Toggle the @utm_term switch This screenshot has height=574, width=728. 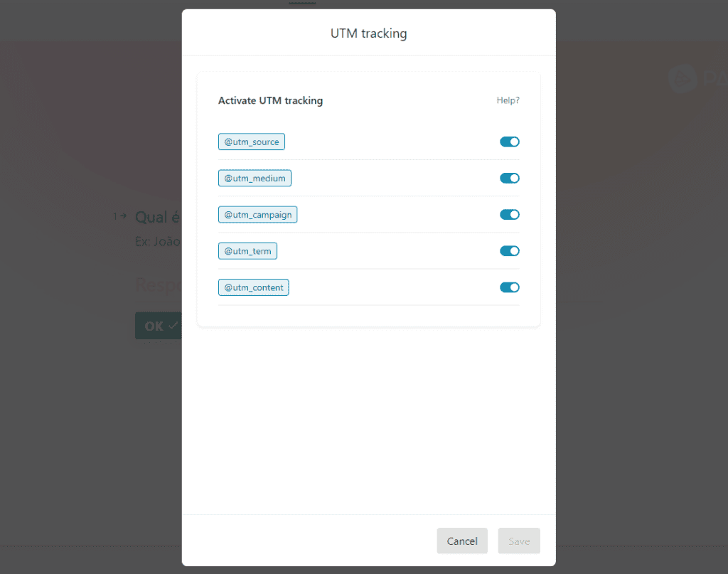[x=509, y=250]
